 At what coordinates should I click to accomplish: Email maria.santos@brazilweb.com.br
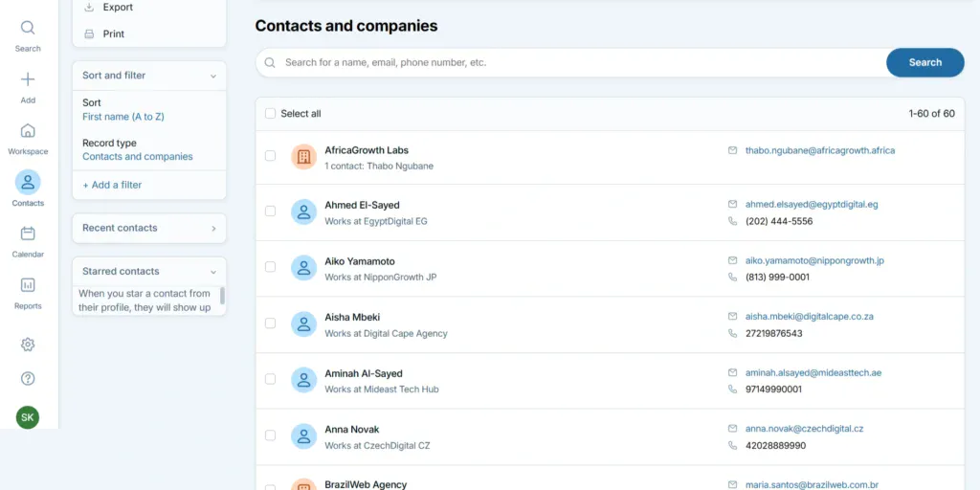(812, 484)
